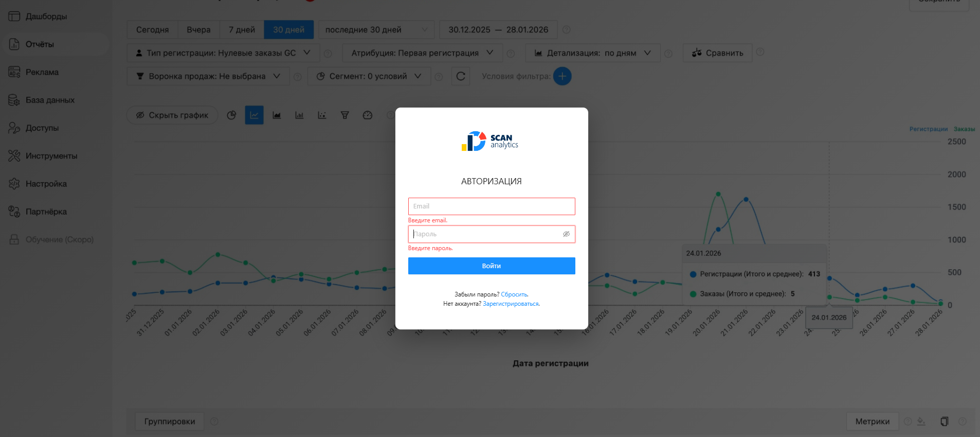Screen dimensions: 980x437
Task: Click the copy table icon near Метрики
Action: [x=945, y=422]
